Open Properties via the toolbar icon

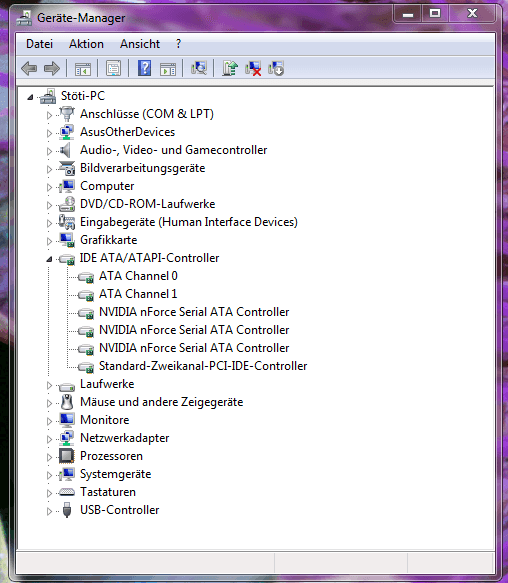pos(113,68)
